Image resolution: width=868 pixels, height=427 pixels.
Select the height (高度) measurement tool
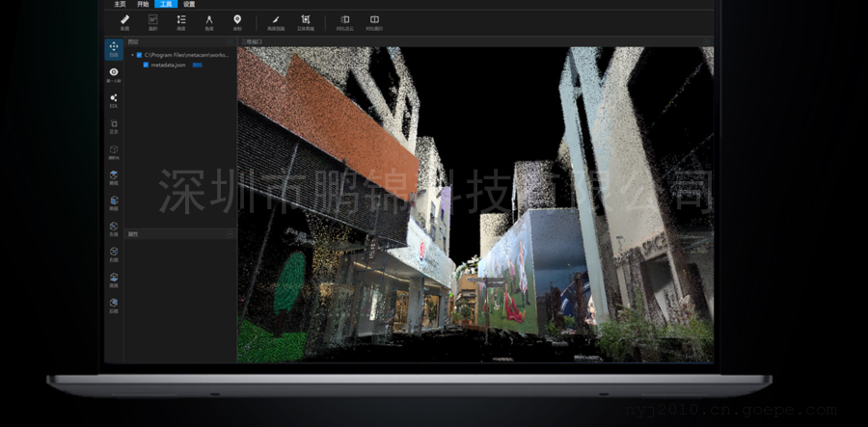[x=180, y=21]
